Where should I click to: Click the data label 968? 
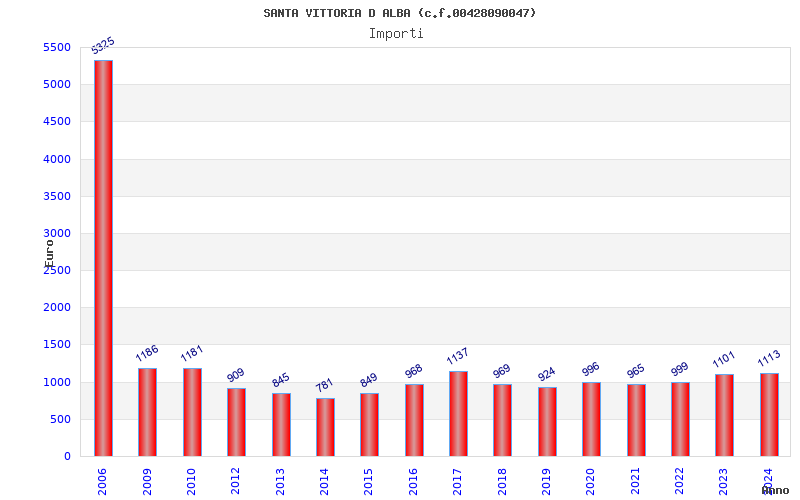[x=413, y=371]
